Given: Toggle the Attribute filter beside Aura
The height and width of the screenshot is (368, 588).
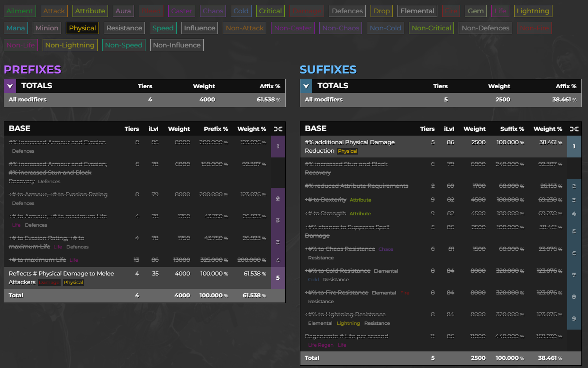Looking at the screenshot, I should [x=90, y=11].
